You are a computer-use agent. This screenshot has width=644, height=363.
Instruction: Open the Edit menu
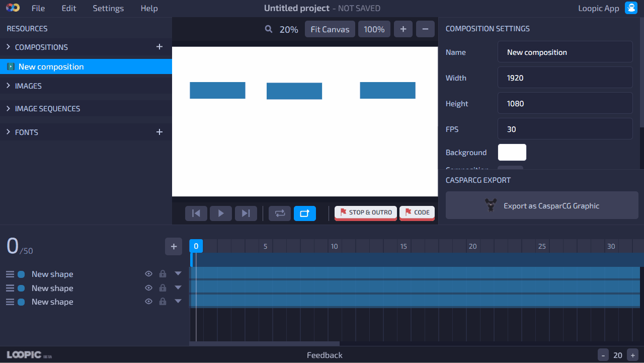tap(69, 8)
